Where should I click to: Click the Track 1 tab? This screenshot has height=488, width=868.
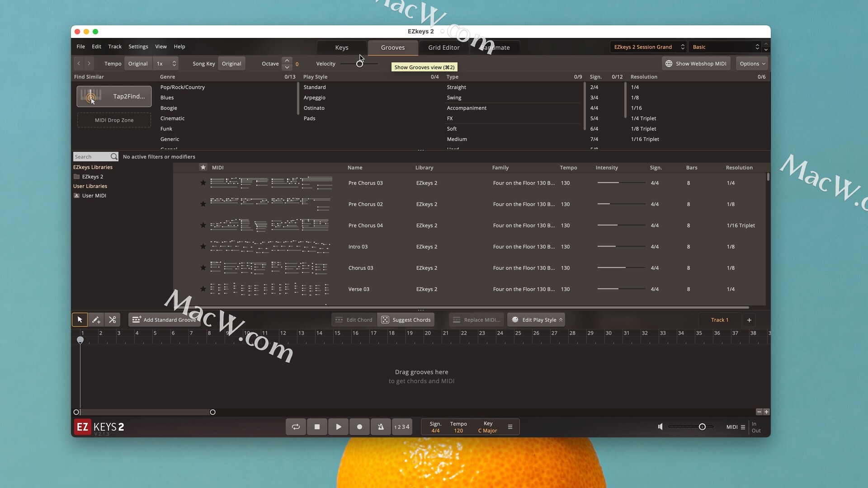click(720, 320)
